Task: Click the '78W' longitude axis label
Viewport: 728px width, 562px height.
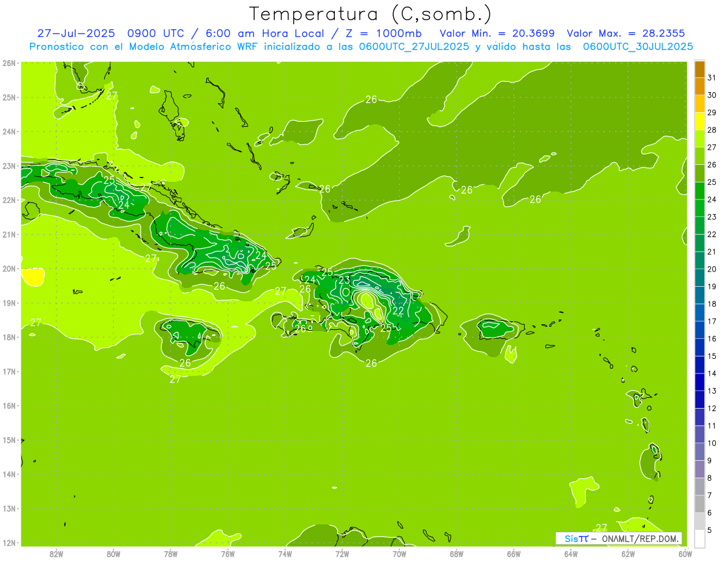Action: pyautogui.click(x=171, y=554)
